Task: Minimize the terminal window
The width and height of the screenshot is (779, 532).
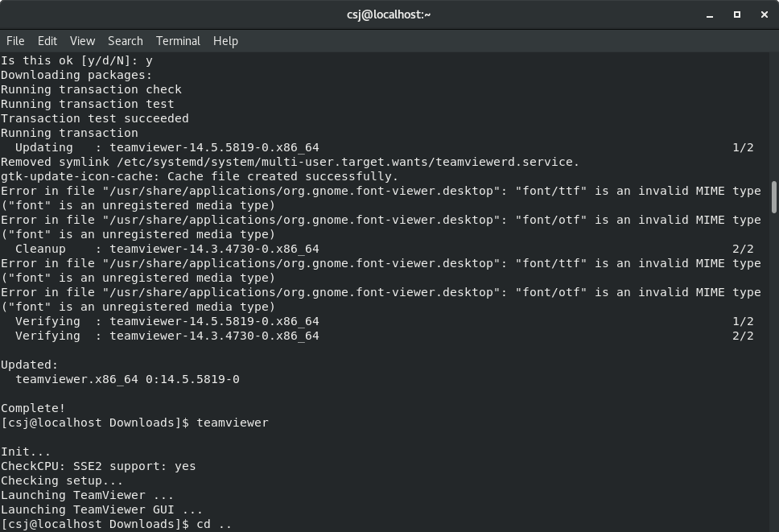Action: pos(710,15)
